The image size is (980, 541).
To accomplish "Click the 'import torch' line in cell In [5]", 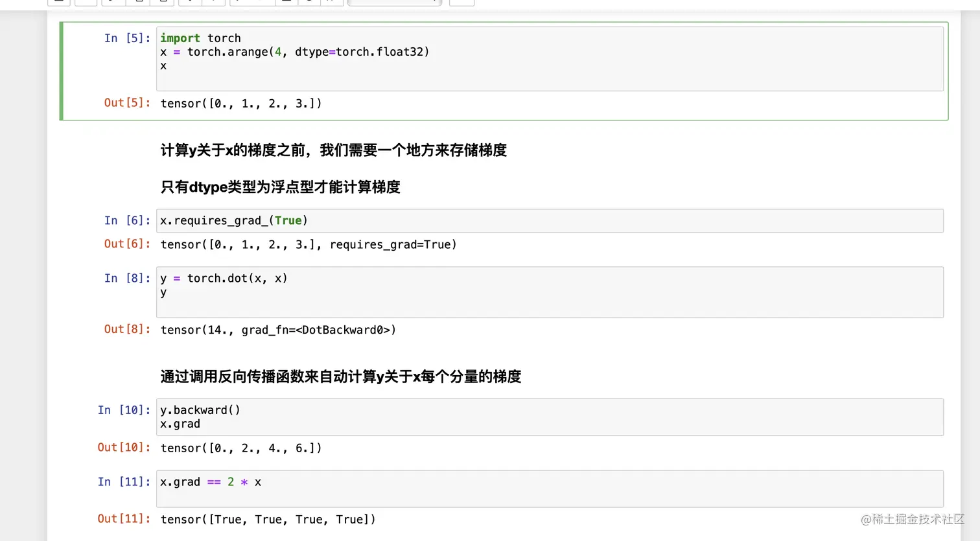I will (200, 38).
